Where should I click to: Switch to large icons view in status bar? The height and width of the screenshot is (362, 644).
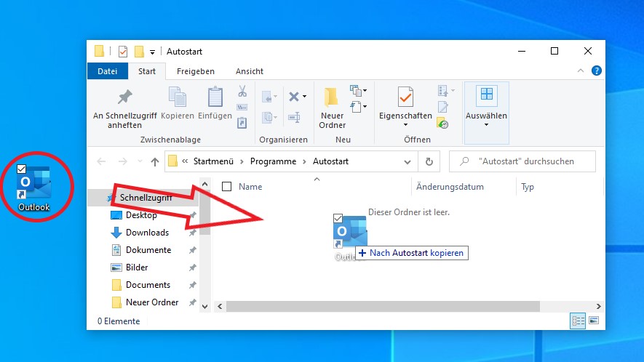click(594, 321)
